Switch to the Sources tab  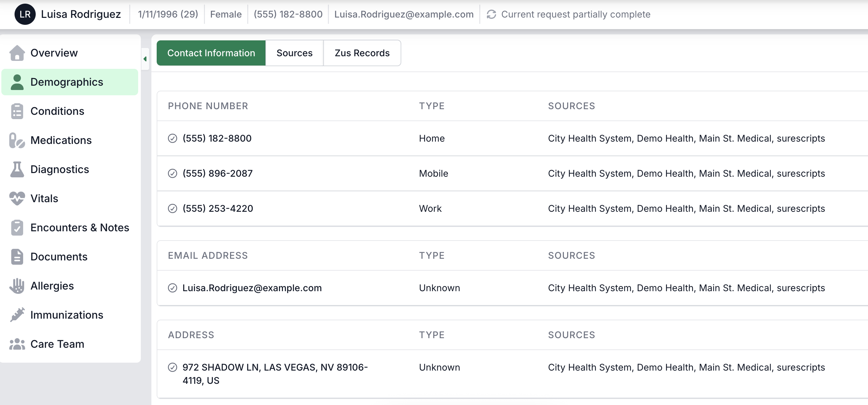(294, 53)
